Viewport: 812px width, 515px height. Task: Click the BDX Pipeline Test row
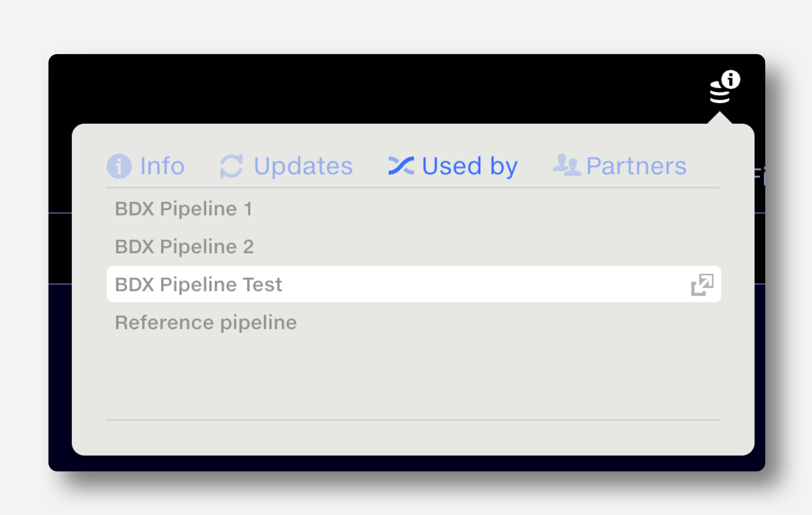coord(414,284)
